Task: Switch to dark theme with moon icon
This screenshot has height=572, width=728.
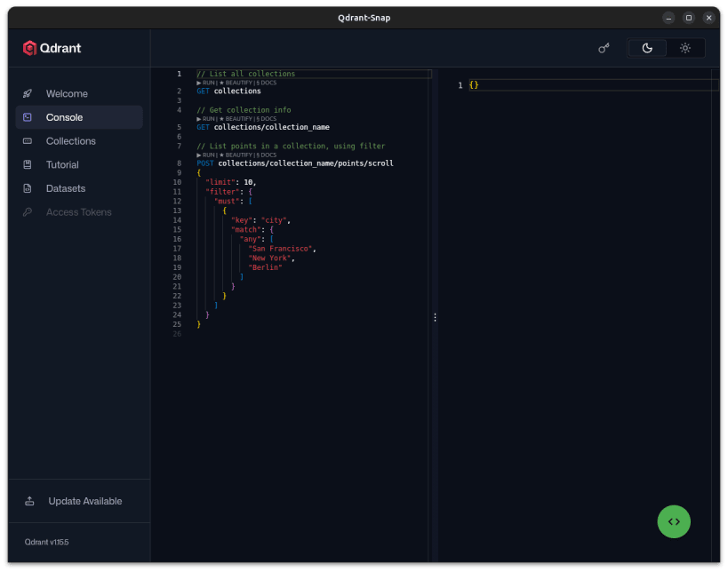Action: coord(647,48)
